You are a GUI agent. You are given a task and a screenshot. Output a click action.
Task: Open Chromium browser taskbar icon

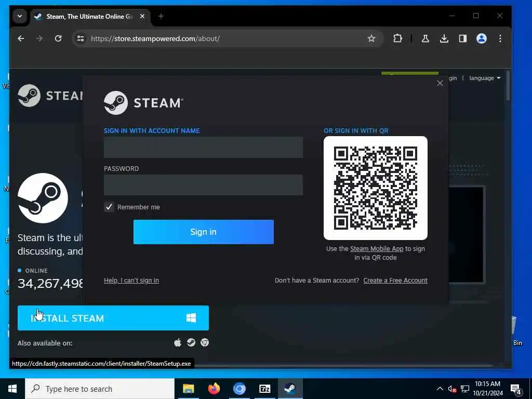[x=239, y=389]
